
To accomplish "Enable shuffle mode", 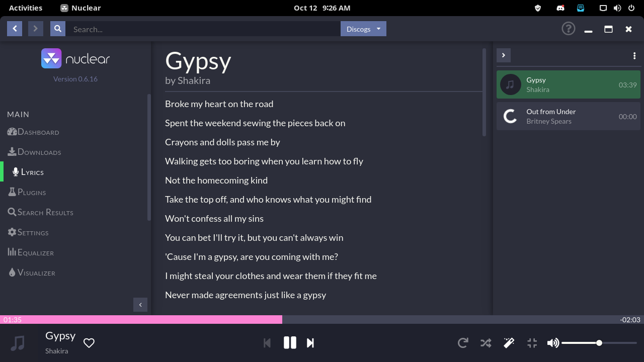I will pos(486,342).
